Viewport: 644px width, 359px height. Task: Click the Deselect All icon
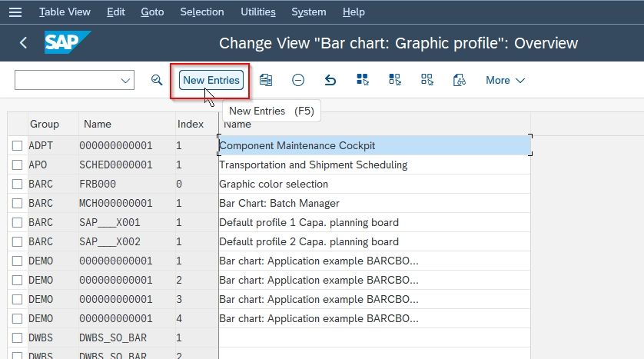click(427, 80)
